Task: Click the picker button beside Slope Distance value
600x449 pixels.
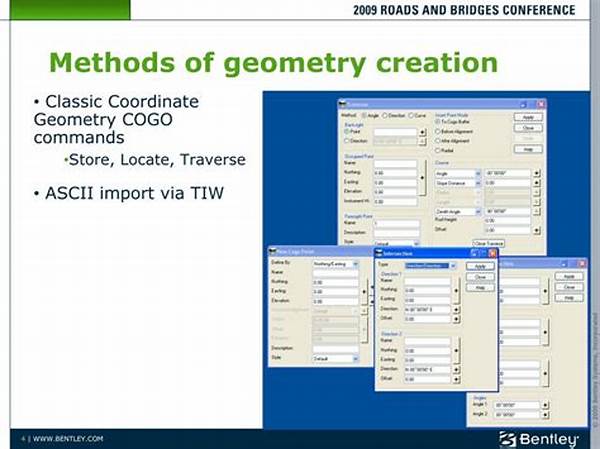Action: coord(537,184)
